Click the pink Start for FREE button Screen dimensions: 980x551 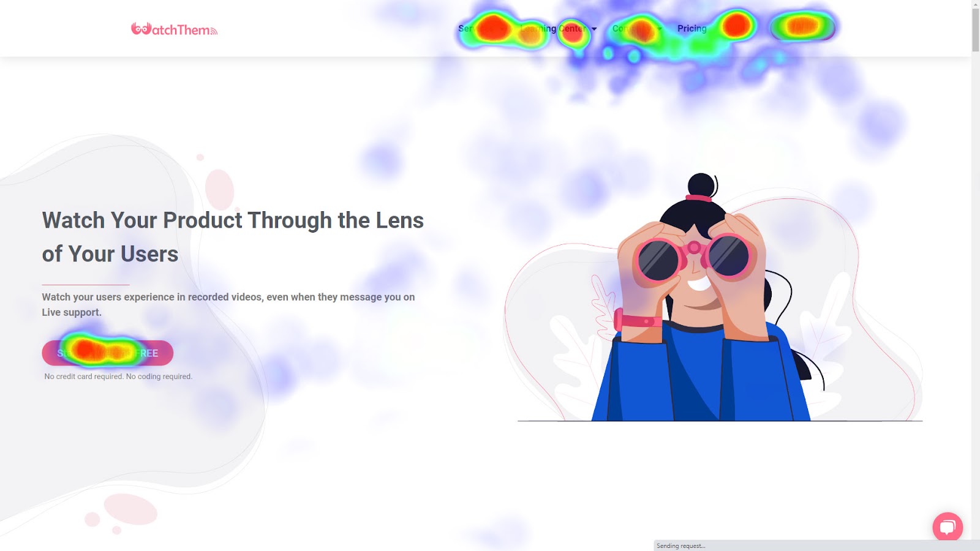click(108, 353)
